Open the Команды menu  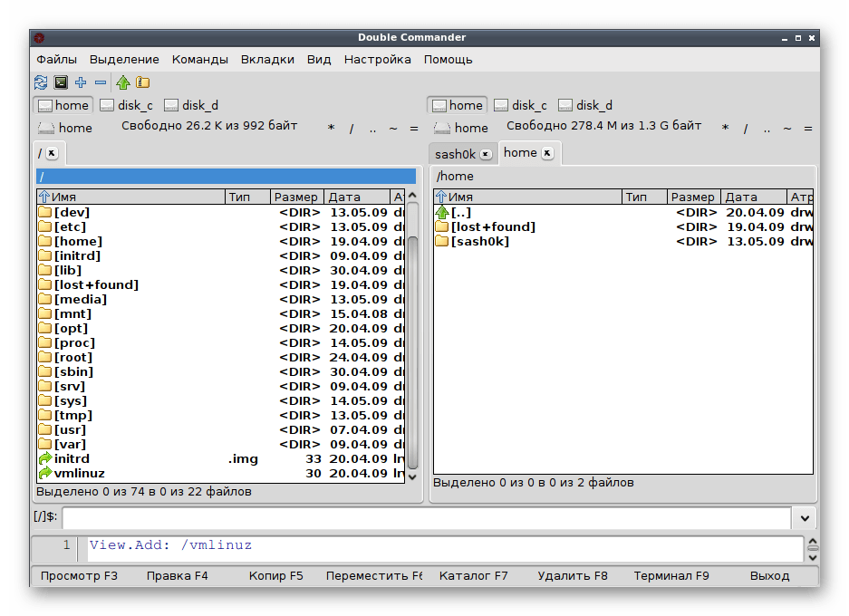coord(199,59)
